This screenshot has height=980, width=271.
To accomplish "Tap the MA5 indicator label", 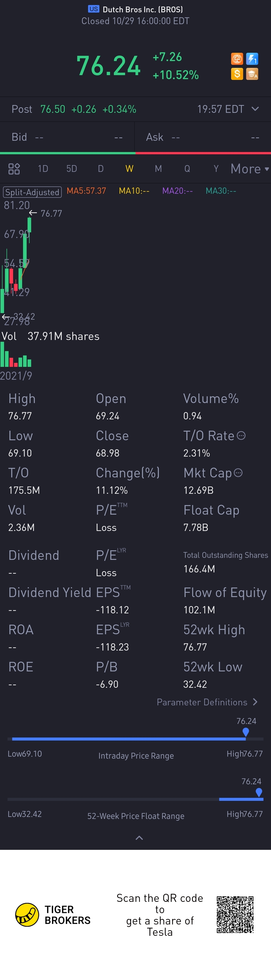I will [86, 191].
